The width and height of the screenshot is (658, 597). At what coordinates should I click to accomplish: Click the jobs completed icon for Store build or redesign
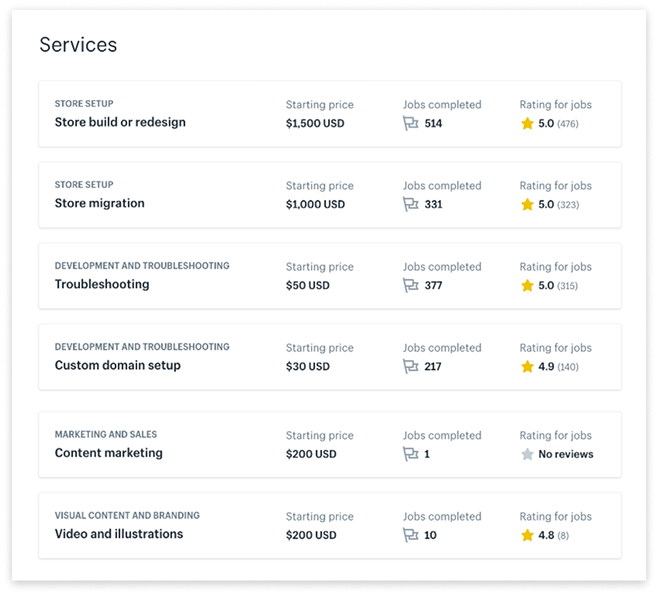tap(410, 123)
